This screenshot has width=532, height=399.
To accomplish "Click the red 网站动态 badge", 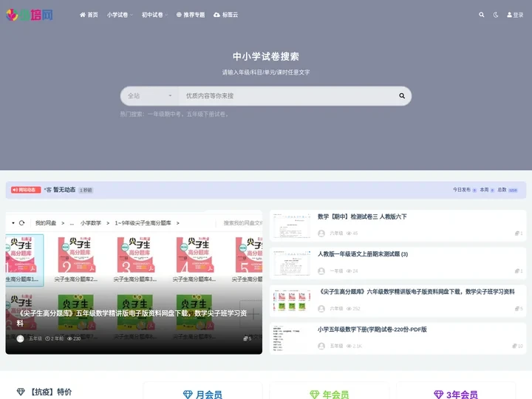I will (x=26, y=190).
